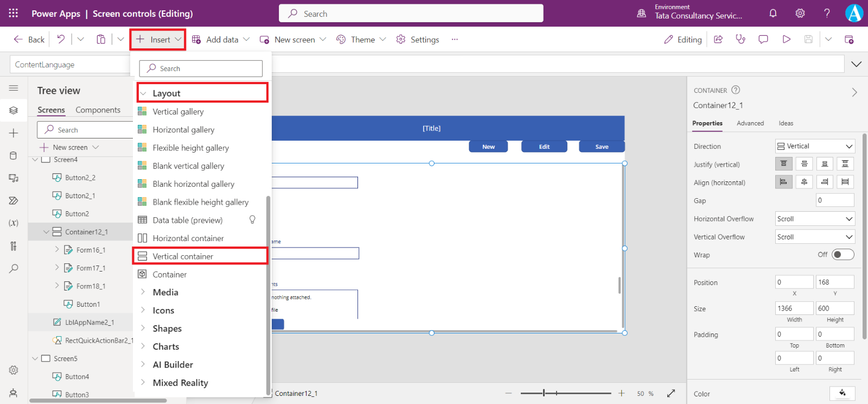
Task: Click the Insert panel search box
Action: tap(201, 68)
